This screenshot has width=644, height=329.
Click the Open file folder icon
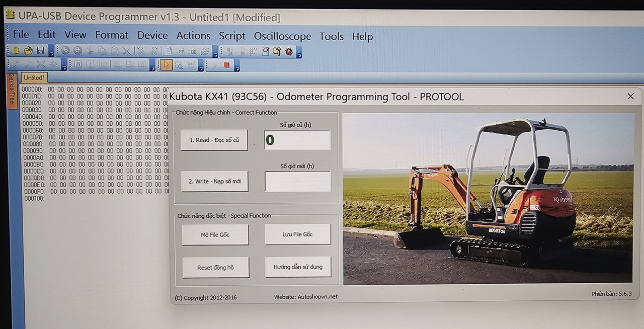tap(28, 50)
